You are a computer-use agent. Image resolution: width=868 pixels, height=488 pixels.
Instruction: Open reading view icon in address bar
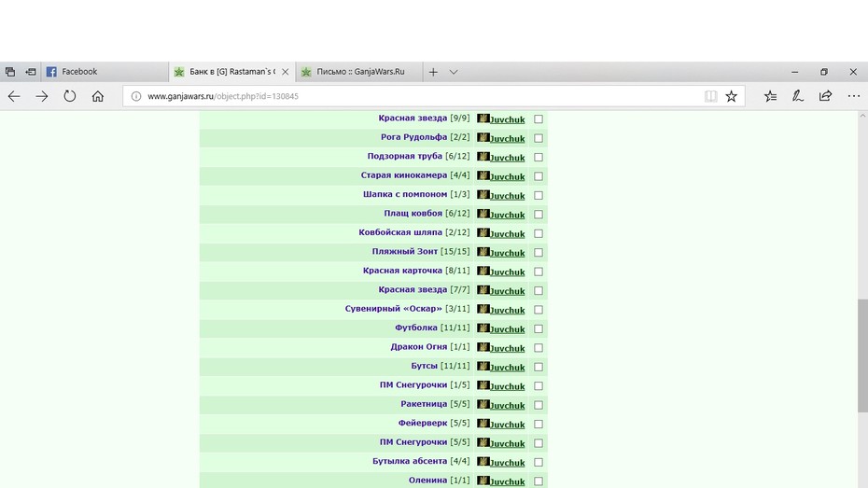click(x=711, y=96)
